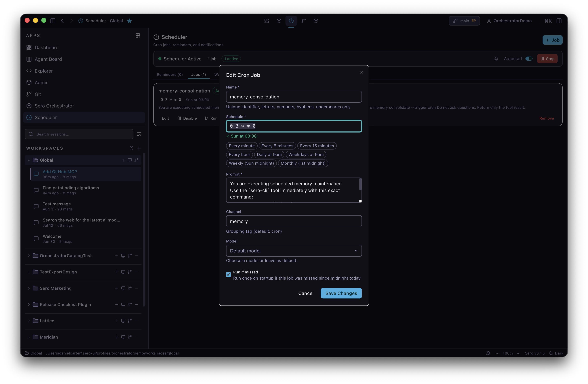Expand the Meridian workspace

29,337
